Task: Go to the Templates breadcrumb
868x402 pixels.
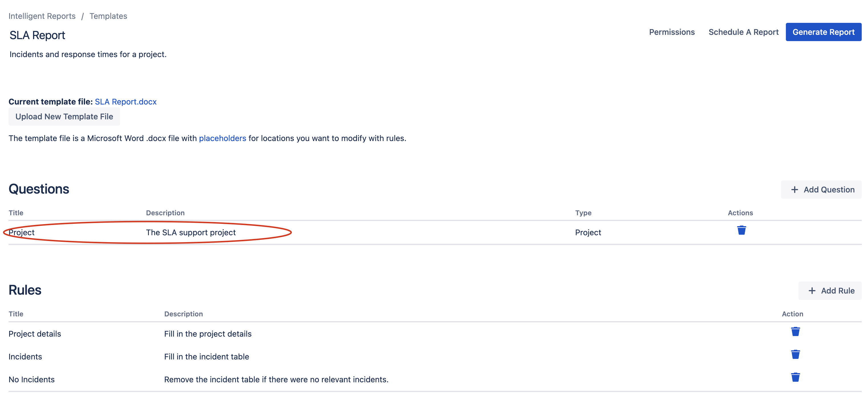Action: pos(108,16)
